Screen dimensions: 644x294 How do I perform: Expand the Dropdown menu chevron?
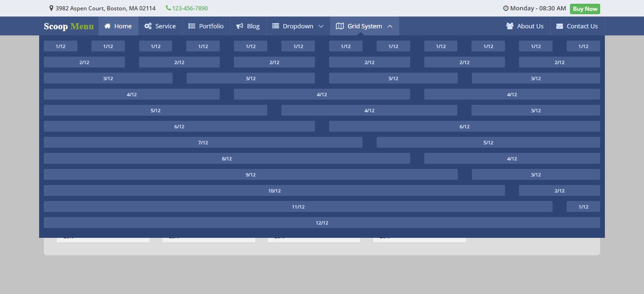pos(321,26)
